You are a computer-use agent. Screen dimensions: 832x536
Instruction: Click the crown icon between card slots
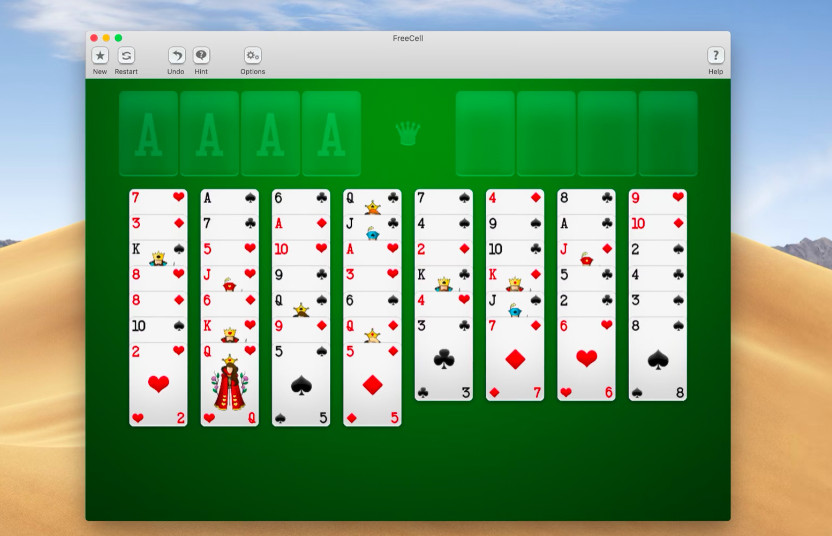(x=407, y=133)
